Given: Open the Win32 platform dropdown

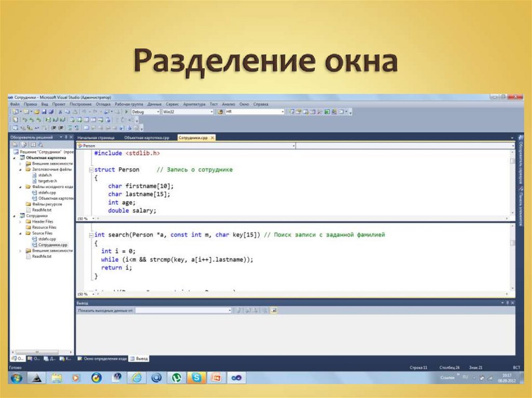Looking at the screenshot, I should (x=211, y=112).
